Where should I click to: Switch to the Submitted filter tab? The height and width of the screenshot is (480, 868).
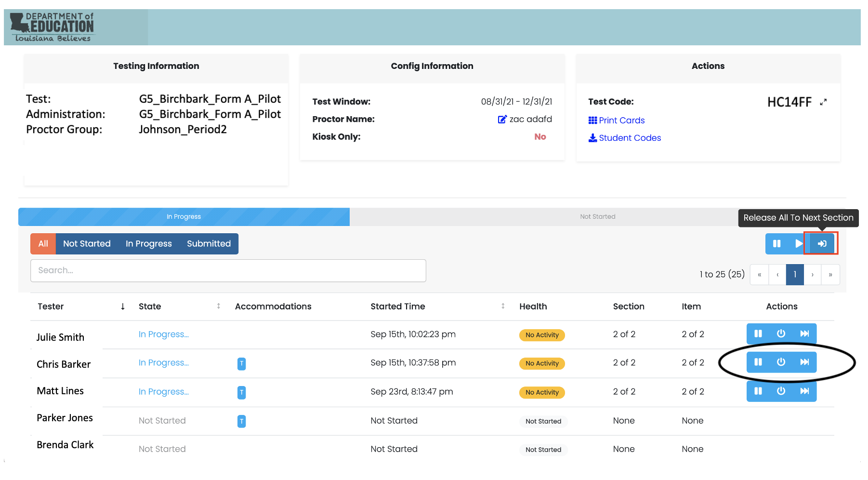click(x=209, y=244)
